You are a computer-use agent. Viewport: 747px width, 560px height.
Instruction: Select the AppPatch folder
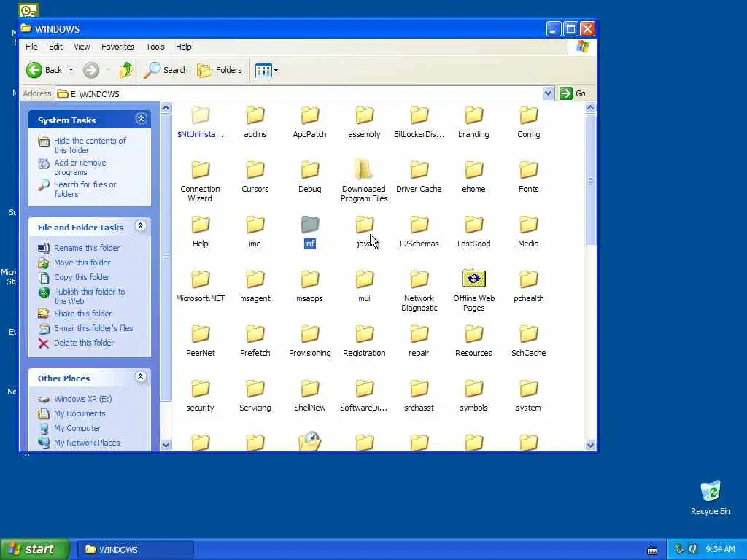tap(309, 122)
